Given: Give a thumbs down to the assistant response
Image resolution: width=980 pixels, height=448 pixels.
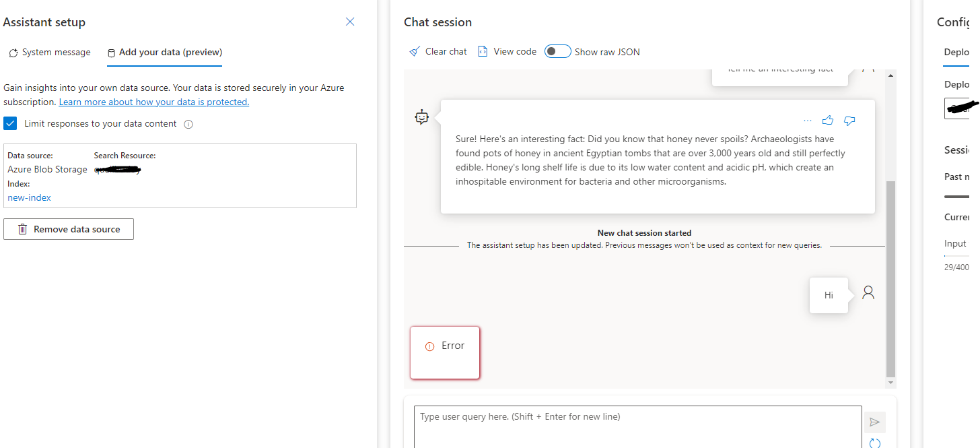Looking at the screenshot, I should [x=849, y=120].
